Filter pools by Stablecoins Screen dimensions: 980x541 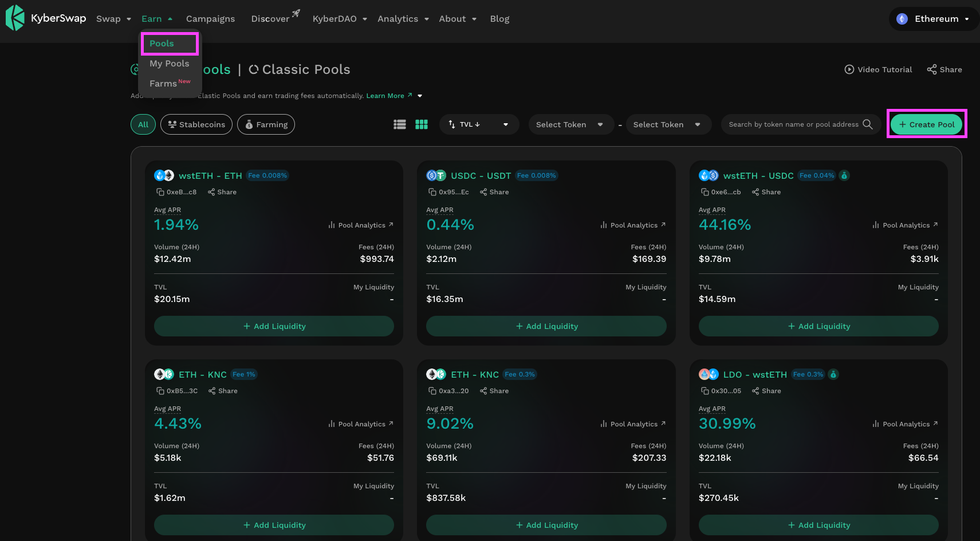pyautogui.click(x=196, y=124)
